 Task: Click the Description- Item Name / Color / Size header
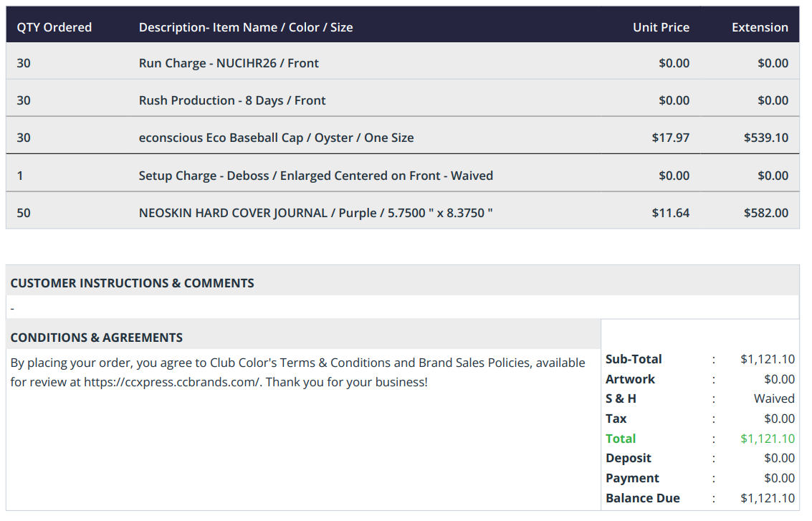246,27
